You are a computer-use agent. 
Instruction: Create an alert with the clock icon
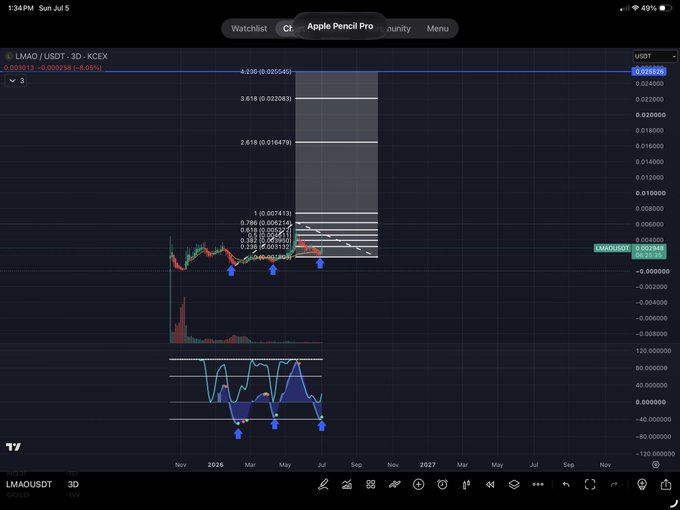[442, 484]
